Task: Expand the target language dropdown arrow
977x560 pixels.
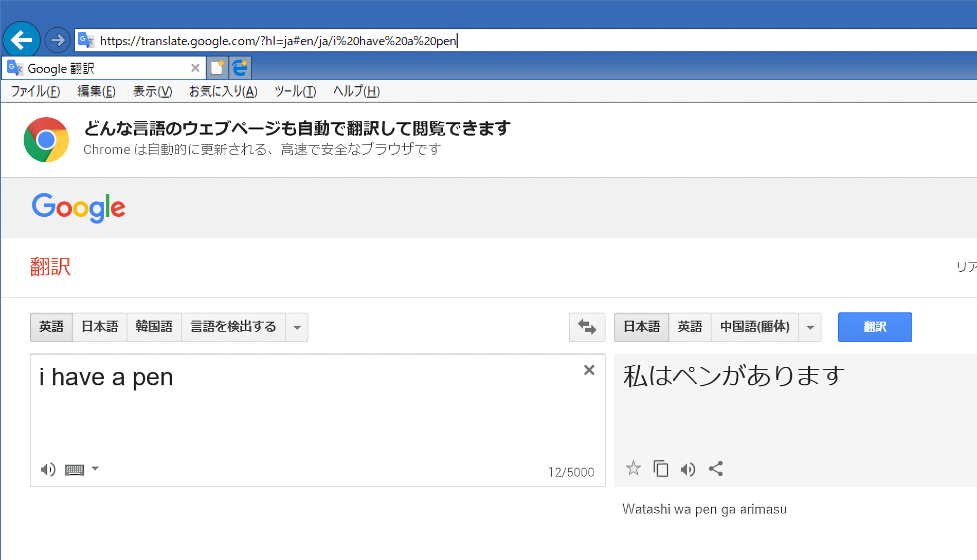Action: pos(810,327)
